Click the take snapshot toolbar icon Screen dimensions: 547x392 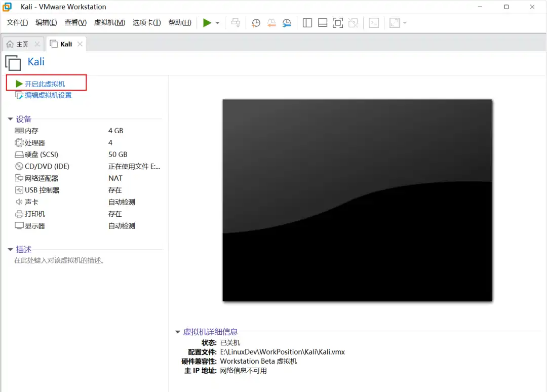pyautogui.click(x=256, y=23)
